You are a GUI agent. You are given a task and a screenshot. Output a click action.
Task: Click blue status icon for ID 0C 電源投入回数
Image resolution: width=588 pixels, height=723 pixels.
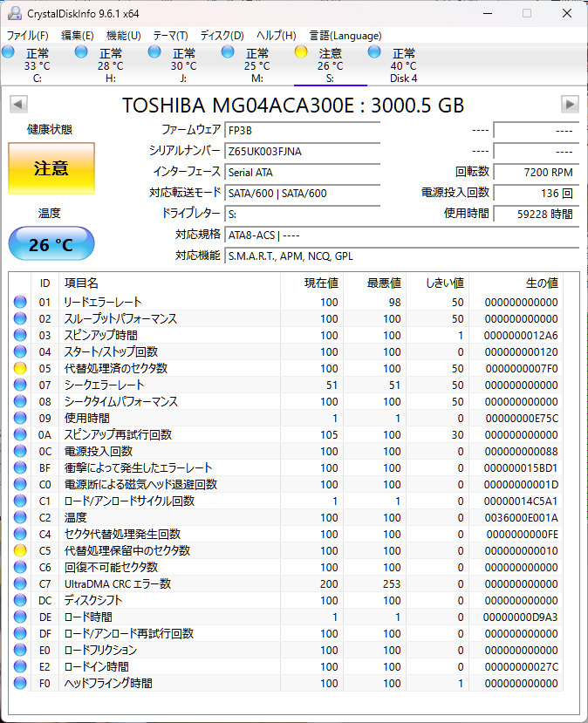(x=20, y=451)
